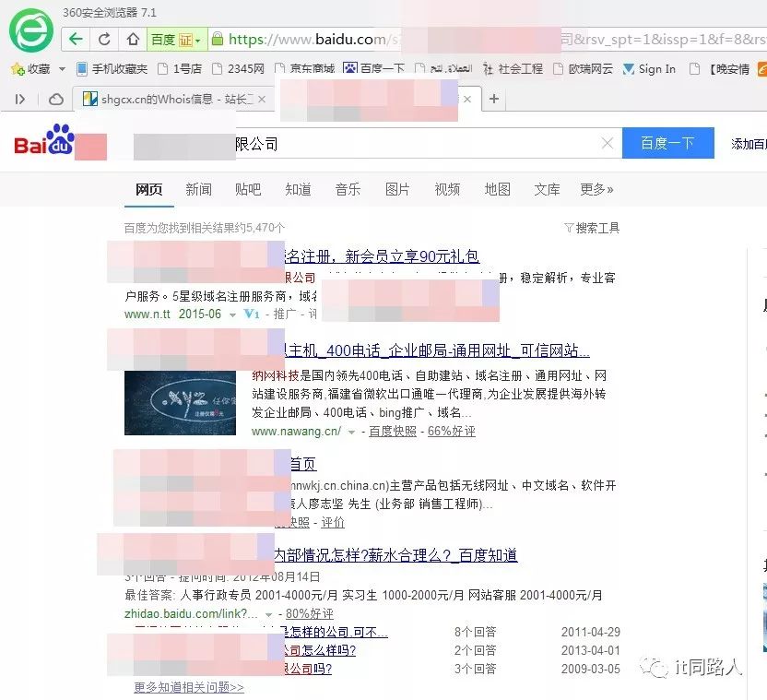Go to browser home page icon
The height and width of the screenshot is (700, 767).
coord(133,39)
